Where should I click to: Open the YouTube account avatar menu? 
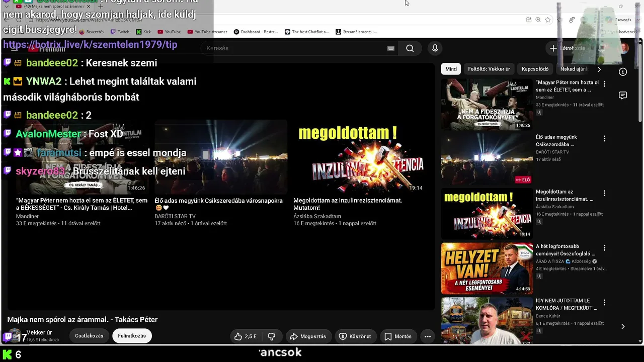coord(624,48)
